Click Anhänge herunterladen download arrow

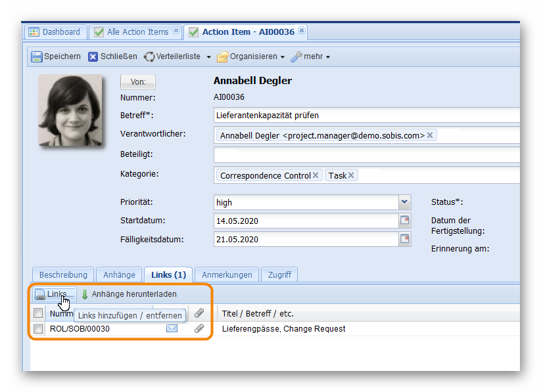coord(85,294)
